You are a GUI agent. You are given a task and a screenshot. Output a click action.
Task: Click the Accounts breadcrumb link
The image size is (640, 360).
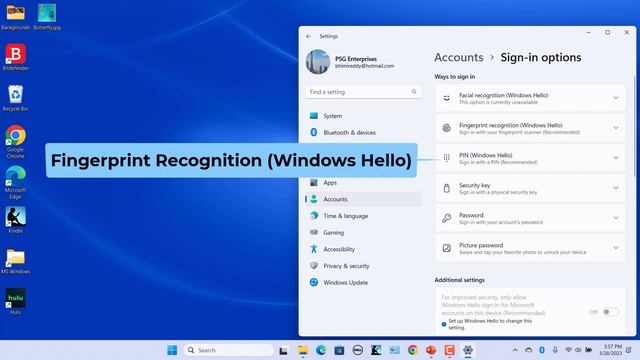(459, 58)
